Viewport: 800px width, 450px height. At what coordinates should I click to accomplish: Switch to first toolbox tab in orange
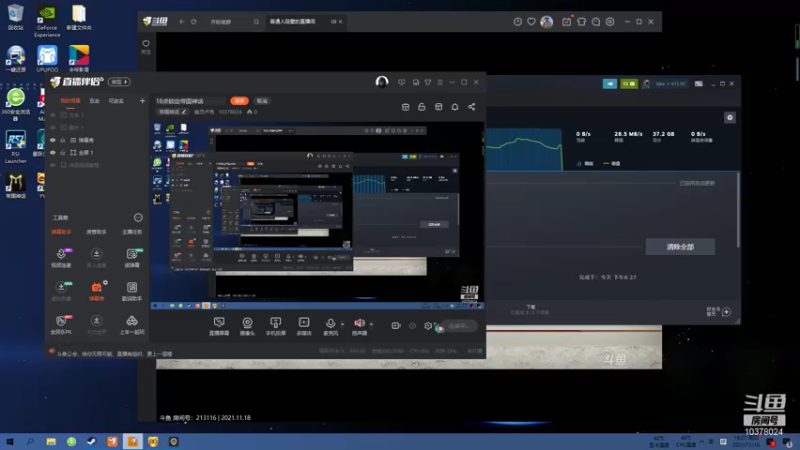tap(61, 232)
